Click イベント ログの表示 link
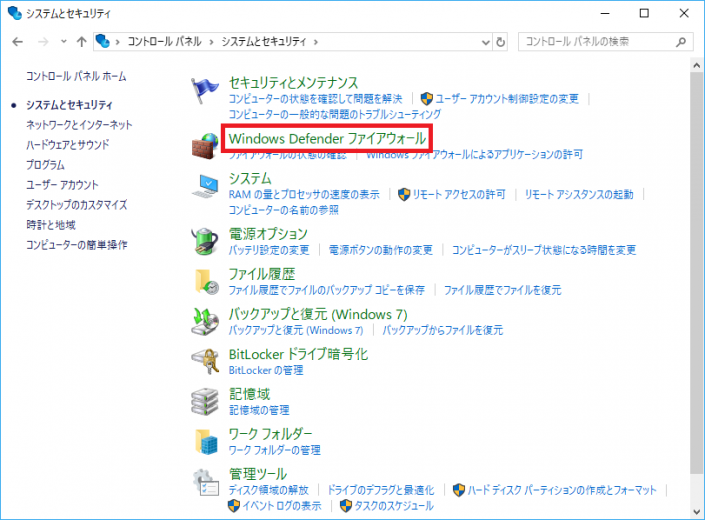This screenshot has width=705, height=520. coord(282,506)
